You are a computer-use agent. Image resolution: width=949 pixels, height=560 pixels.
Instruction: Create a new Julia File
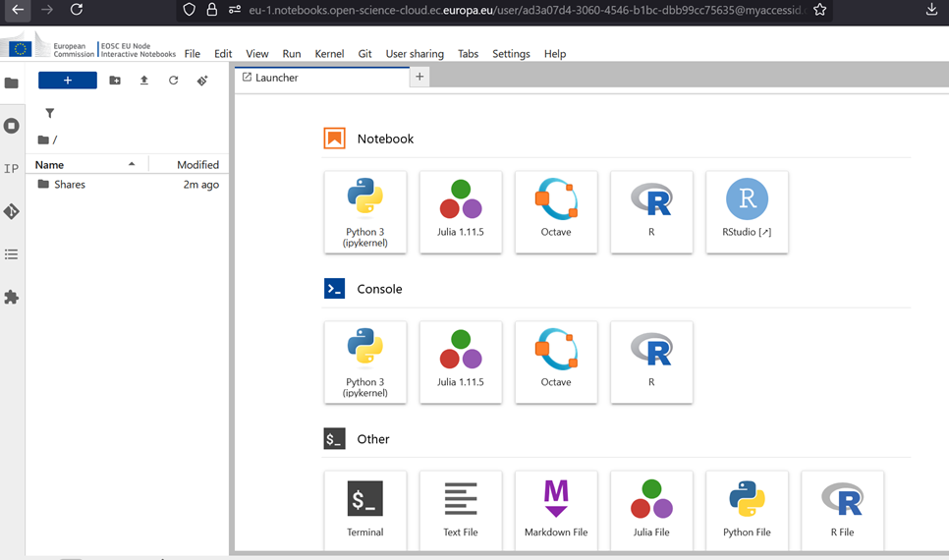[x=652, y=510]
